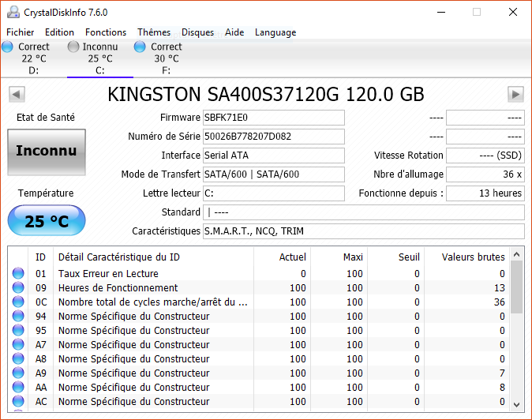Click the Interface field Serial ATA
The height and width of the screenshot is (420, 532).
pos(273,156)
